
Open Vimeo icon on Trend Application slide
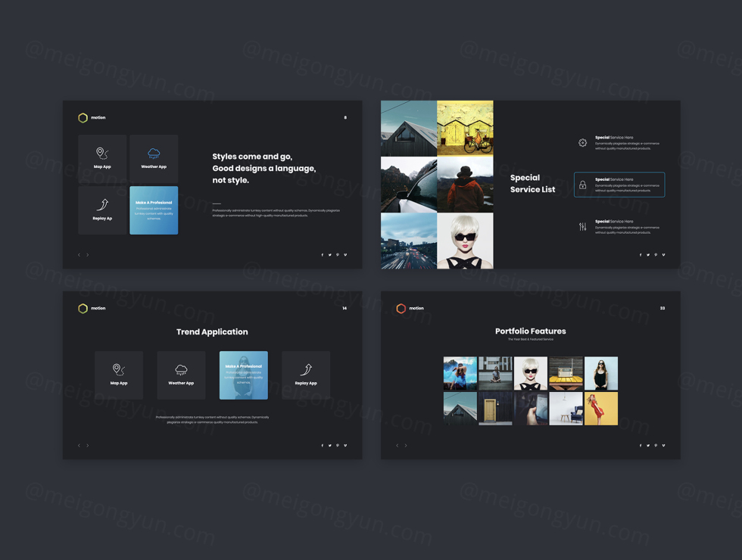pyautogui.click(x=345, y=446)
